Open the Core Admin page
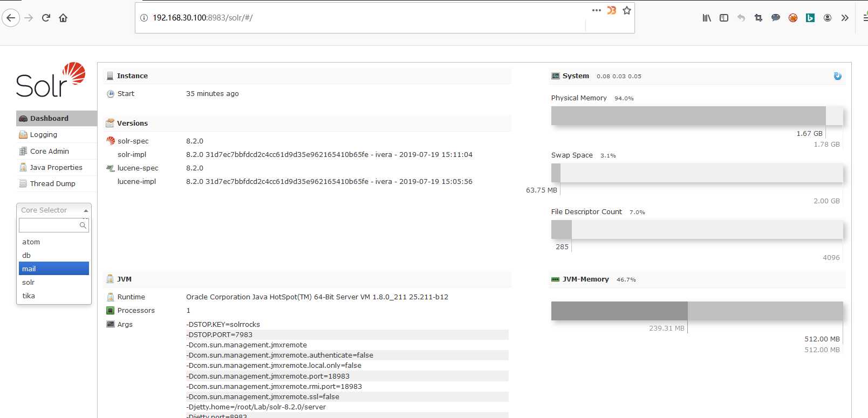The image size is (868, 418). pyautogui.click(x=57, y=151)
